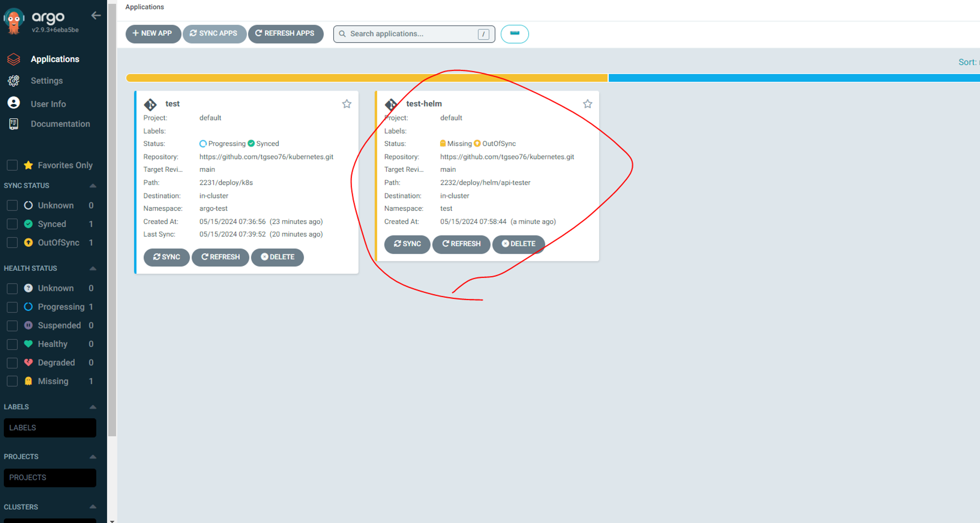Open the Sort dropdown
The image size is (980, 523).
(x=969, y=62)
